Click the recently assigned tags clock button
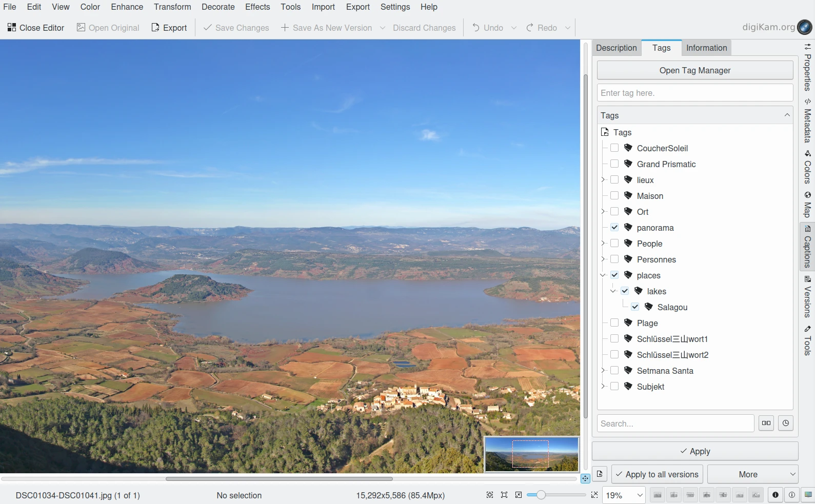Viewport: 815px width, 504px height. pyautogui.click(x=785, y=424)
